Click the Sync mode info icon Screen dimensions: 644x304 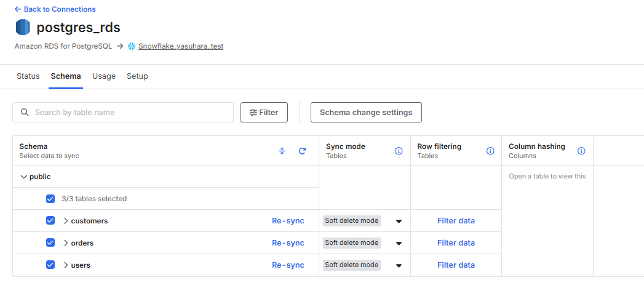399,151
